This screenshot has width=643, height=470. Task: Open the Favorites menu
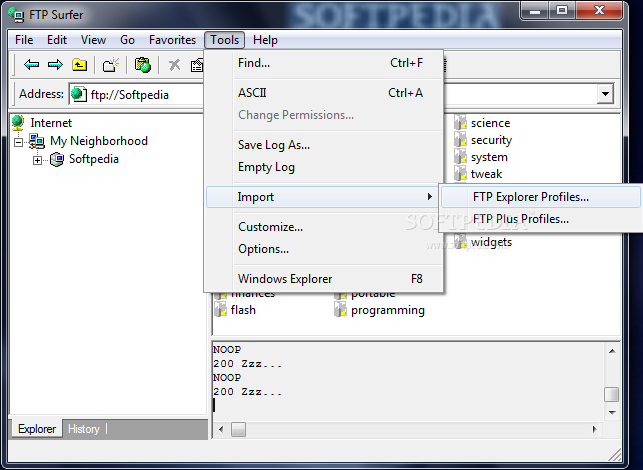tap(172, 40)
